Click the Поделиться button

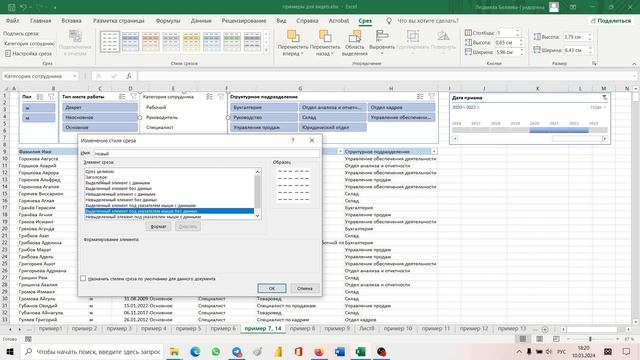(611, 21)
